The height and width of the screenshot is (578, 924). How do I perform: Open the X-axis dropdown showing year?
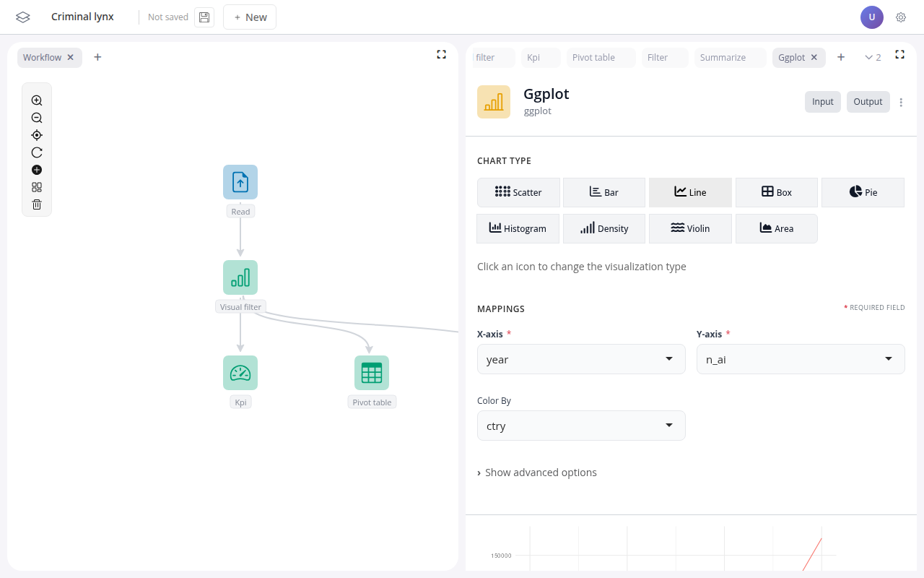(580, 359)
